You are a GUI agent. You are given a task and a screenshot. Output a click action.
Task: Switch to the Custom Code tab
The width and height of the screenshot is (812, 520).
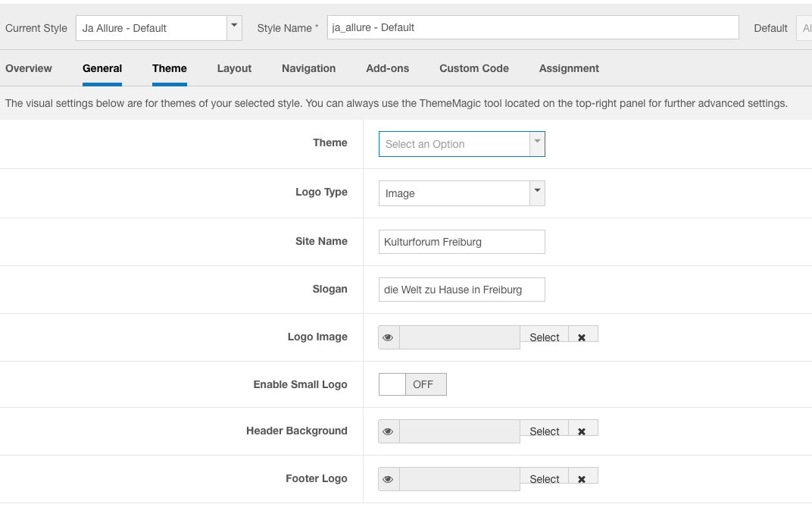pyautogui.click(x=474, y=68)
